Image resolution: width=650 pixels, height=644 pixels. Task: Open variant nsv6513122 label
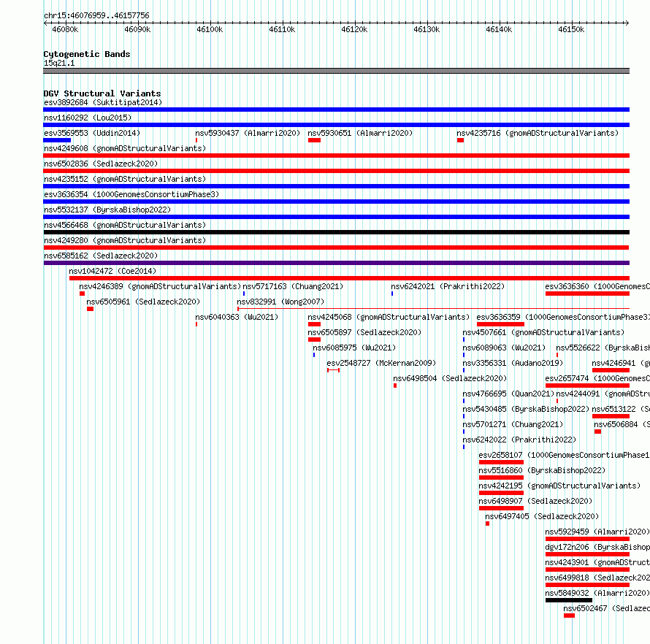[x=621, y=409]
